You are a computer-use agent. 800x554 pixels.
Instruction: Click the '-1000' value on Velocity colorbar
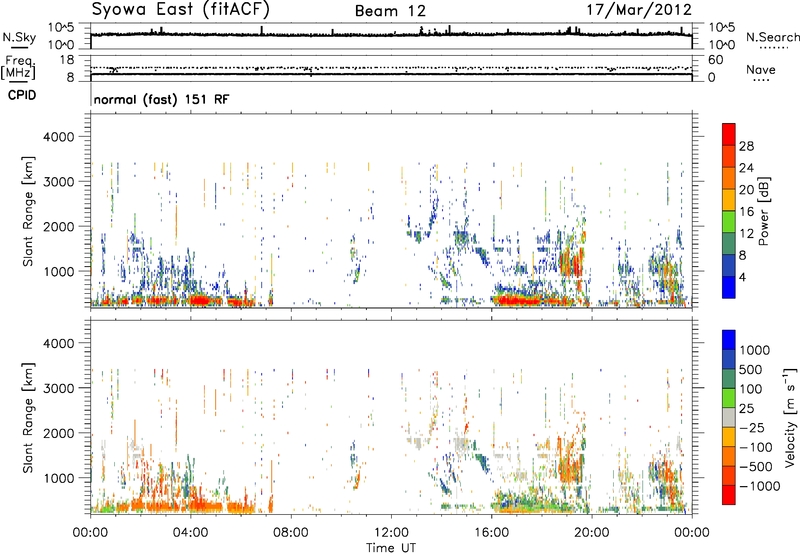click(x=759, y=486)
